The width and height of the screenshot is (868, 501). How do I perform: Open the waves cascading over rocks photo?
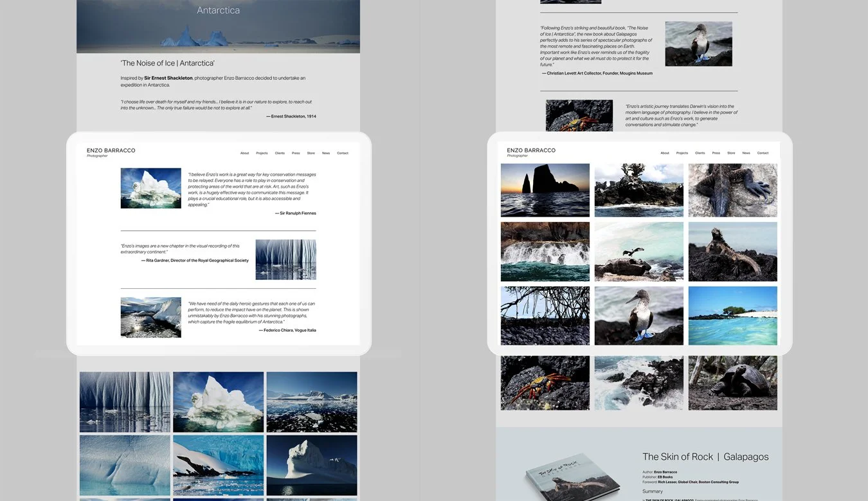coord(545,251)
